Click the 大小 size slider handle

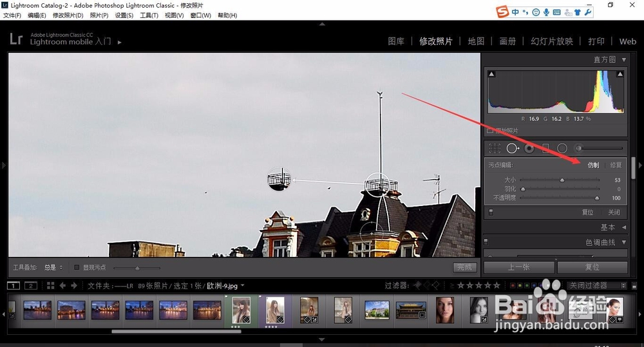tap(562, 180)
